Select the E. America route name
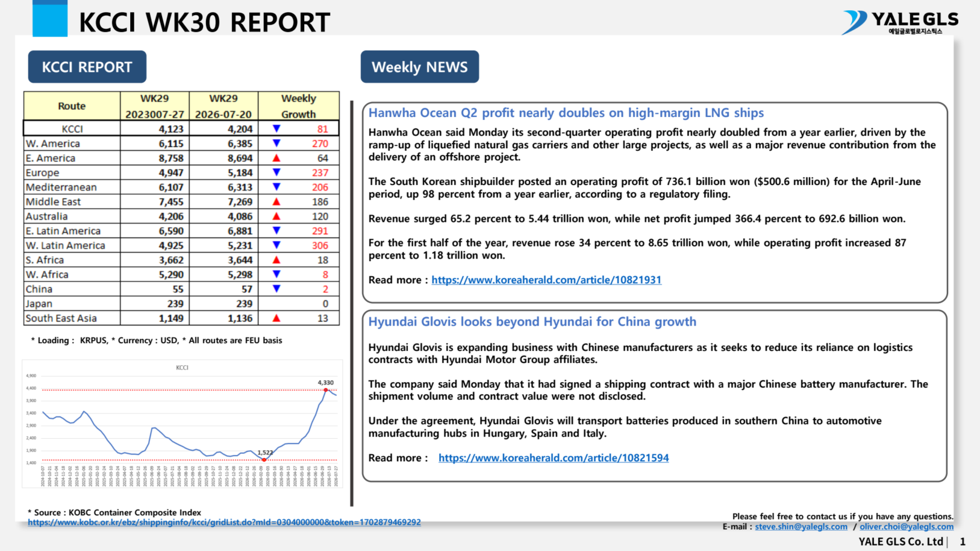The height and width of the screenshot is (551, 980). coord(51,158)
